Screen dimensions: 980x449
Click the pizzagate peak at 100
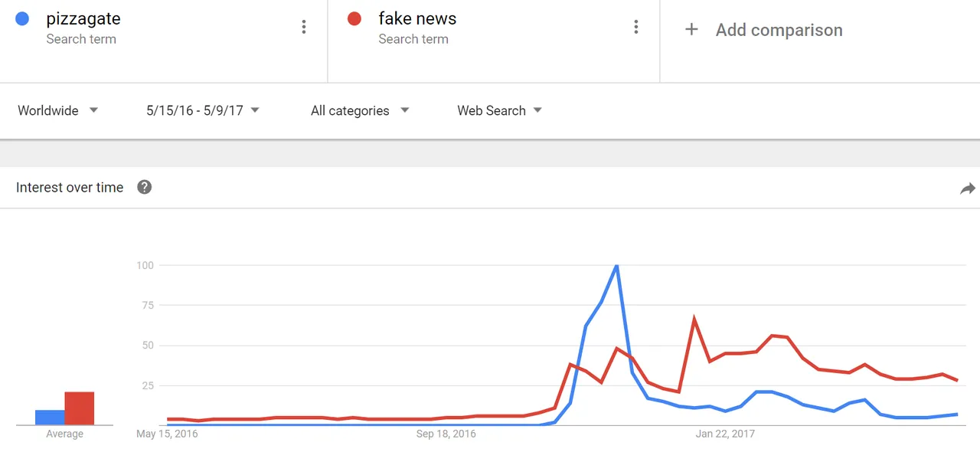616,266
